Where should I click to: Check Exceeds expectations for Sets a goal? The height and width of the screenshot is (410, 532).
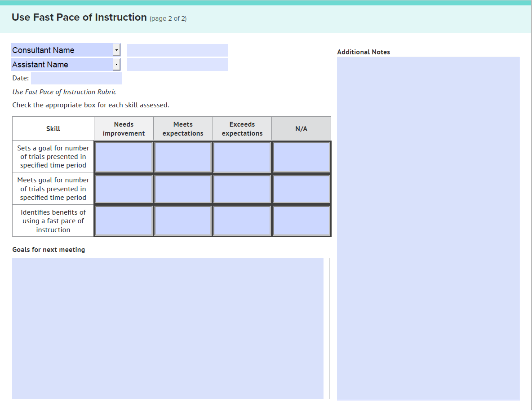click(242, 157)
